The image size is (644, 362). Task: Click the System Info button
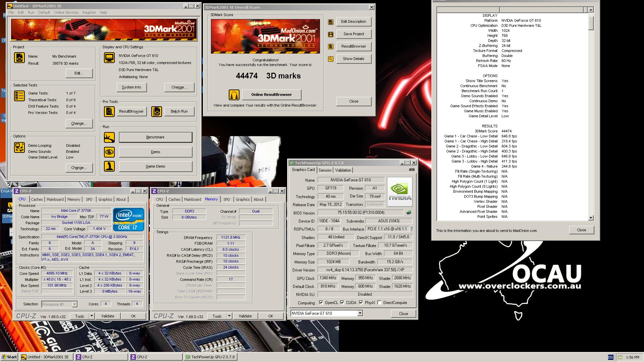click(x=131, y=87)
